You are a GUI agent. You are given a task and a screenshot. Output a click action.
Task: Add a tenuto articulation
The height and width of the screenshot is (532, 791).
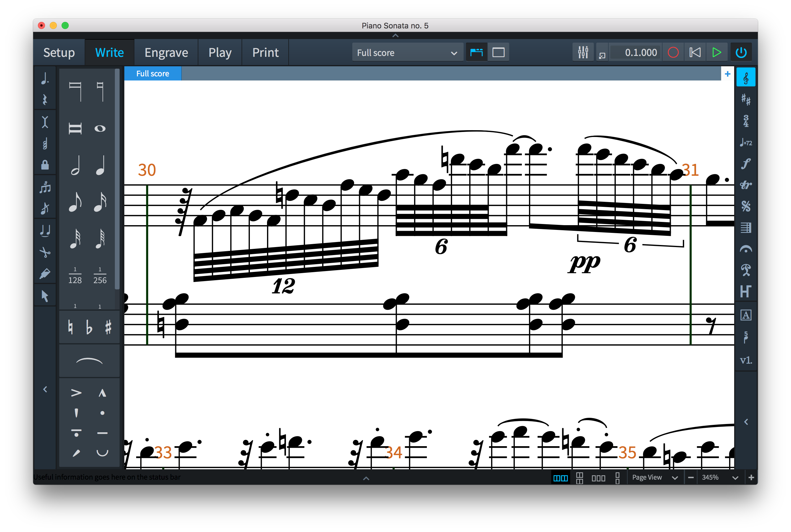pos(102,433)
